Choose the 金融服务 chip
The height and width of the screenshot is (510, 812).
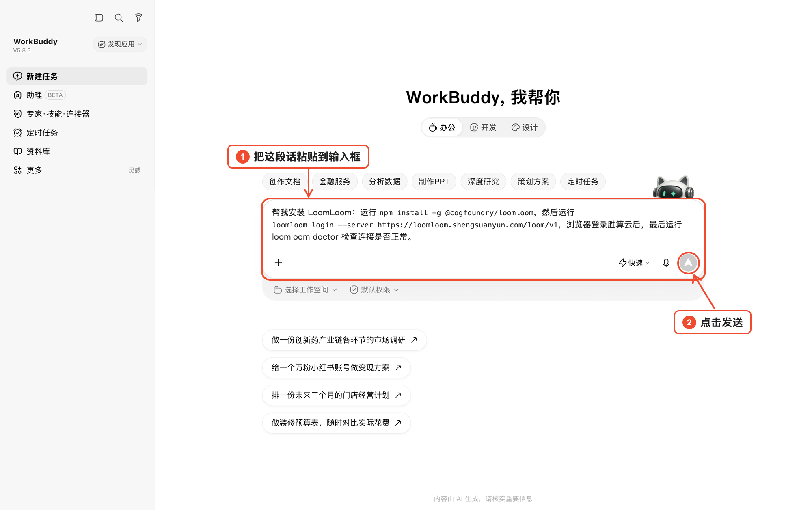pos(335,182)
